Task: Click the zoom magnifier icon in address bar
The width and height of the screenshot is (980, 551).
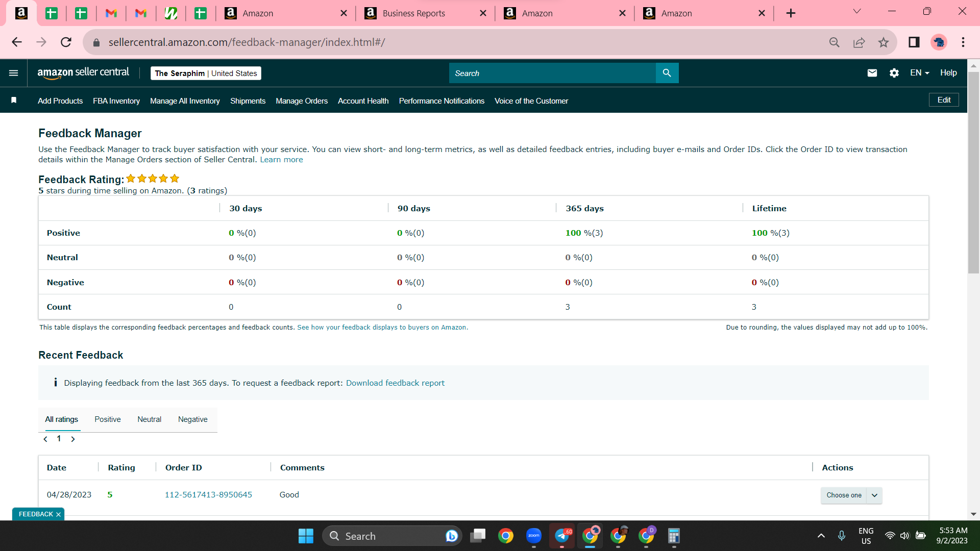Action: 835,42
